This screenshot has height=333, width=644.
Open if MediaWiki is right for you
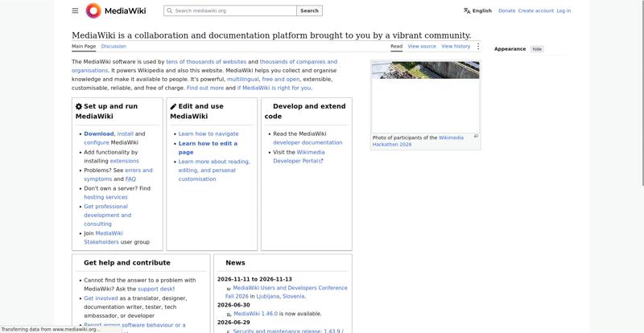[x=274, y=88]
